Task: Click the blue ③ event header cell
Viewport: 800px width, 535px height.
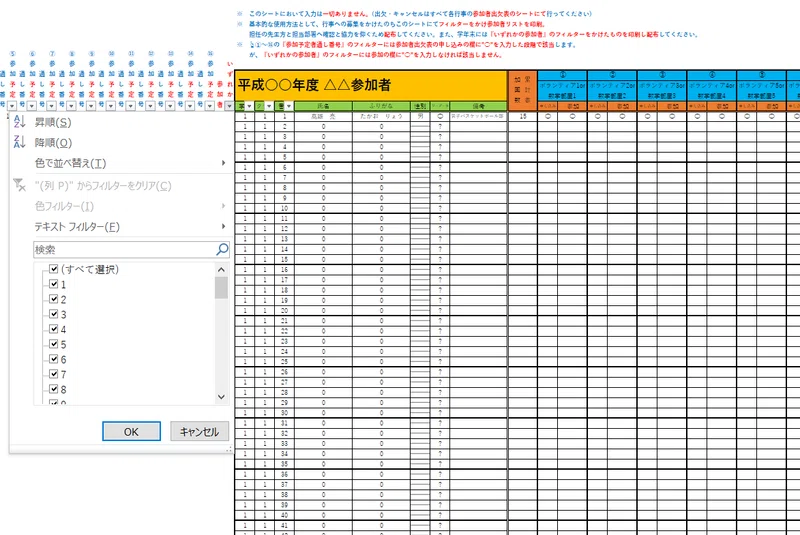Action: coord(662,75)
